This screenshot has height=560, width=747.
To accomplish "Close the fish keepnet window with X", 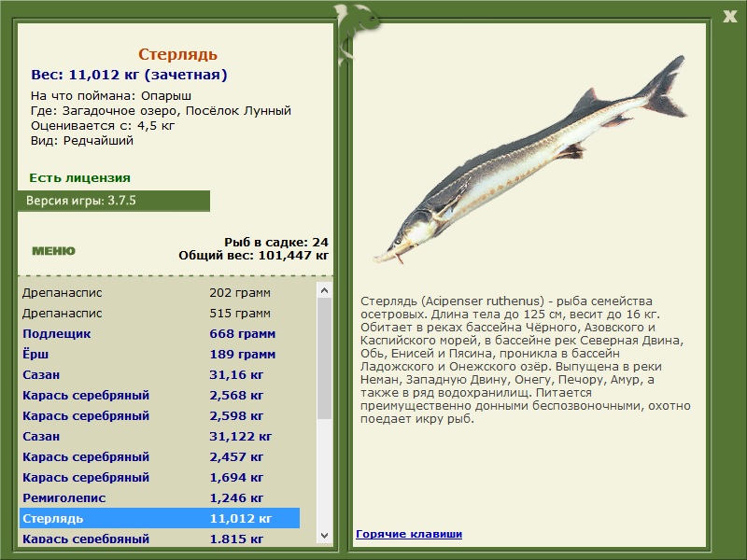I will point(729,16).
